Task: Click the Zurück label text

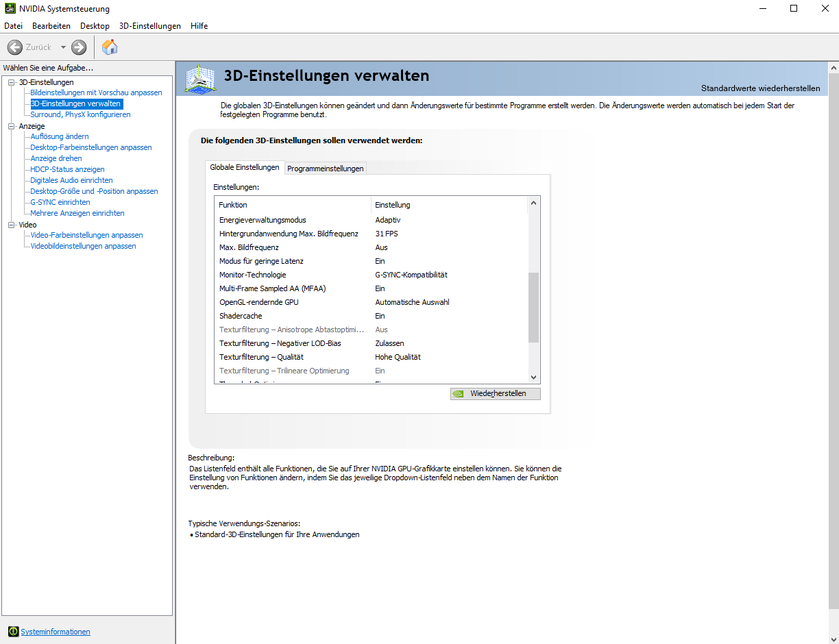Action: point(38,47)
